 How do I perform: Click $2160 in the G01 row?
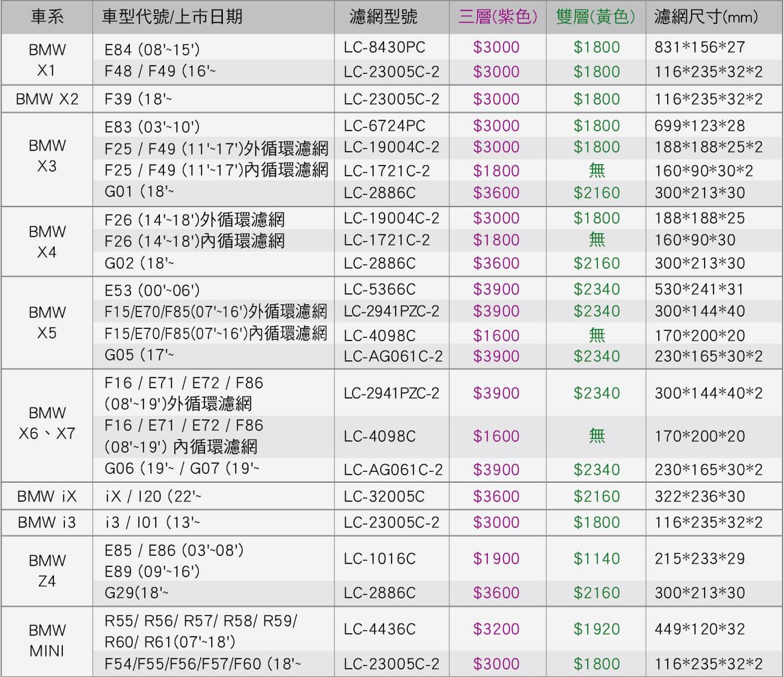pyautogui.click(x=597, y=193)
